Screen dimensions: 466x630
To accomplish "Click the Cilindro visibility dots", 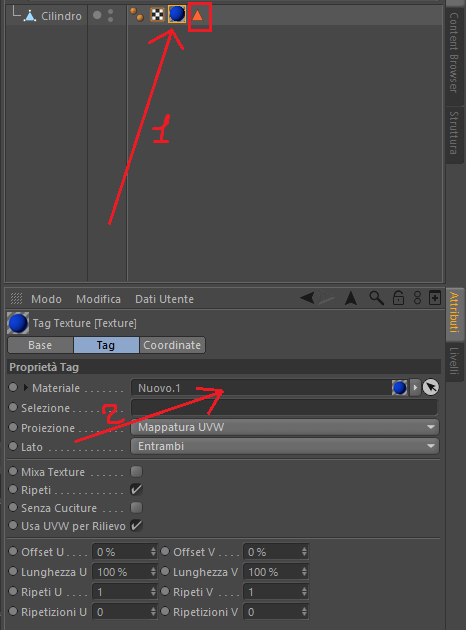I will pos(110,16).
